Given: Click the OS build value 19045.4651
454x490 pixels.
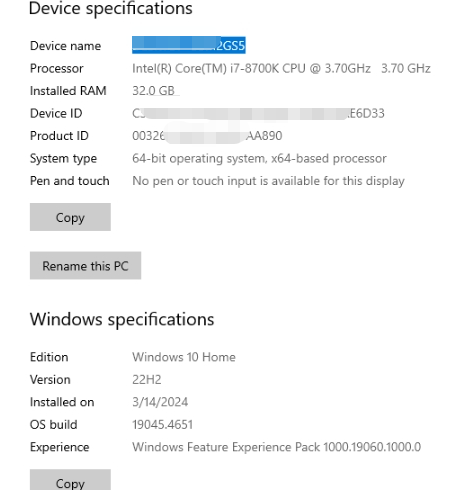Looking at the screenshot, I should [x=162, y=425].
